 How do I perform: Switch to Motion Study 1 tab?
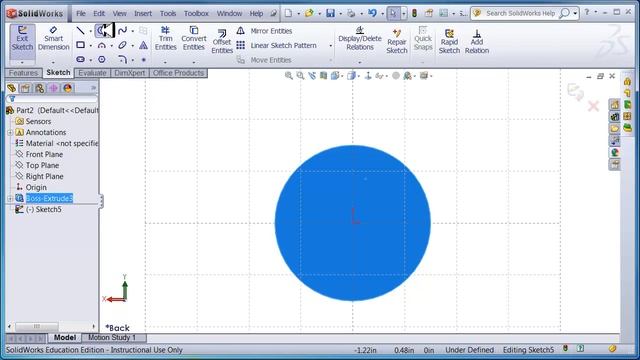click(x=112, y=338)
